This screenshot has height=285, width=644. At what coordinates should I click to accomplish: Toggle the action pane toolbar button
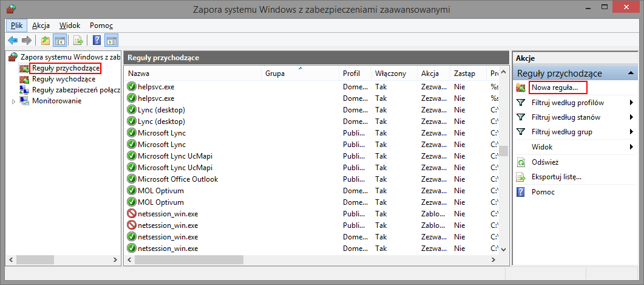[x=112, y=40]
